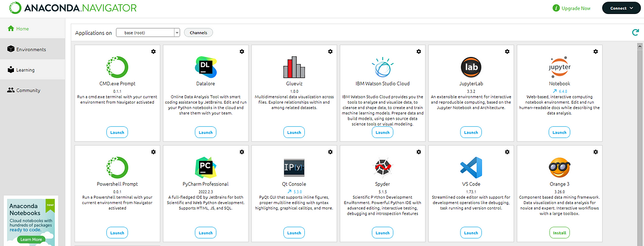Screen dimensions: 644x246
Task: Open gear options on PyCharm Professional card
Action: click(x=241, y=152)
